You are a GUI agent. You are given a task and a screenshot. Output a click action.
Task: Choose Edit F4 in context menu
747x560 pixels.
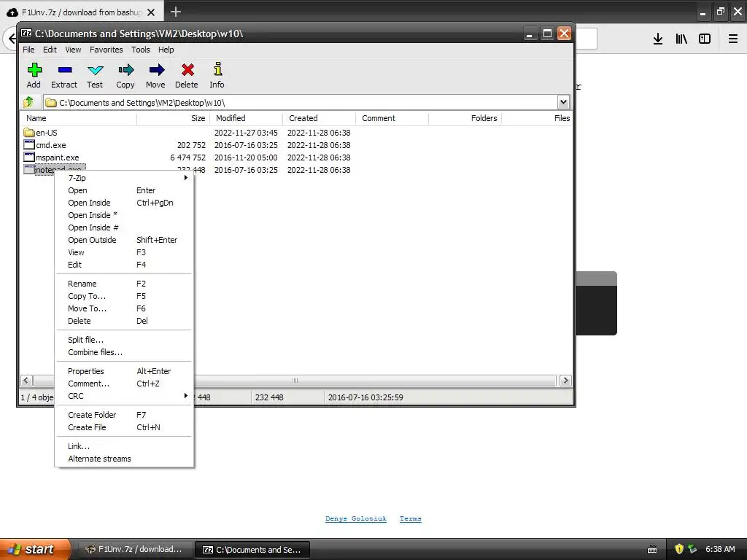tap(124, 264)
